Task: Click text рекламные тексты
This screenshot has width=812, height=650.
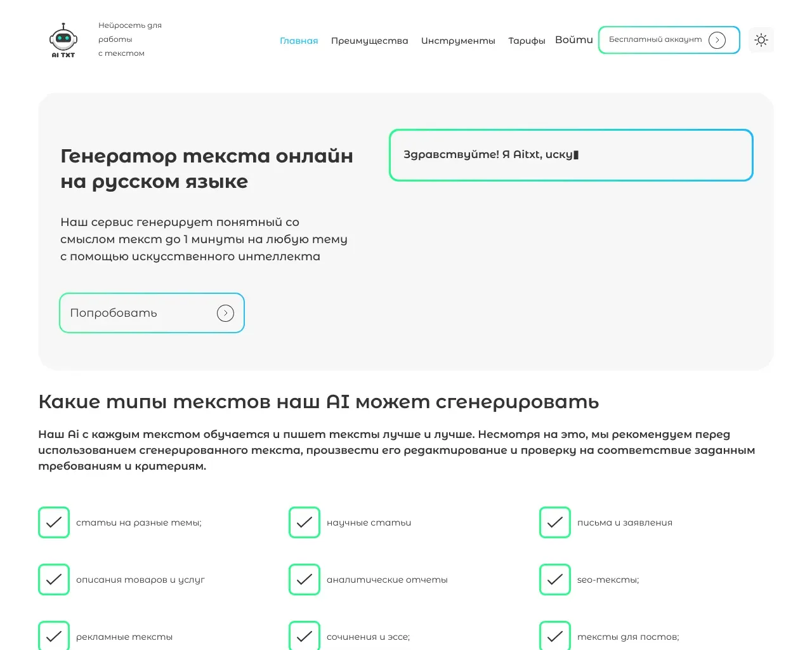Action: pyautogui.click(x=124, y=637)
